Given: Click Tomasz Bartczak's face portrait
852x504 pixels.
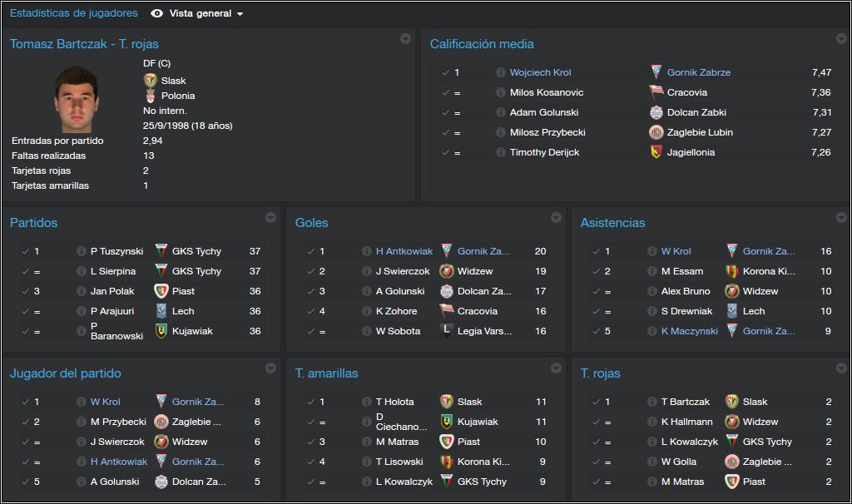Looking at the screenshot, I should tap(76, 100).
